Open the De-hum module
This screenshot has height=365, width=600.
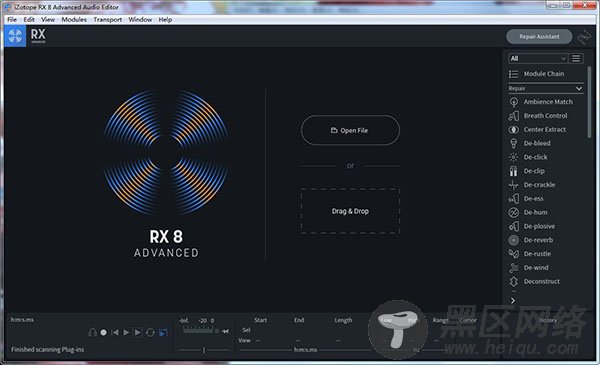click(x=528, y=212)
